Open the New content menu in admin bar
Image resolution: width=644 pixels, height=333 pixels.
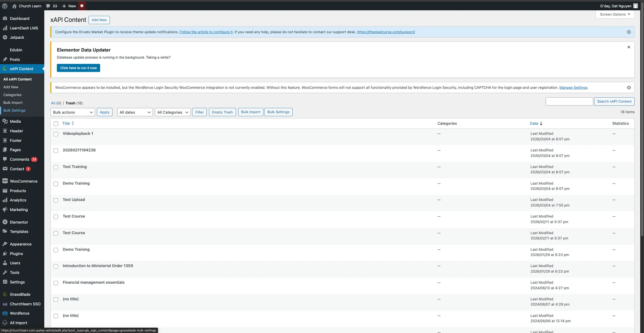click(69, 6)
